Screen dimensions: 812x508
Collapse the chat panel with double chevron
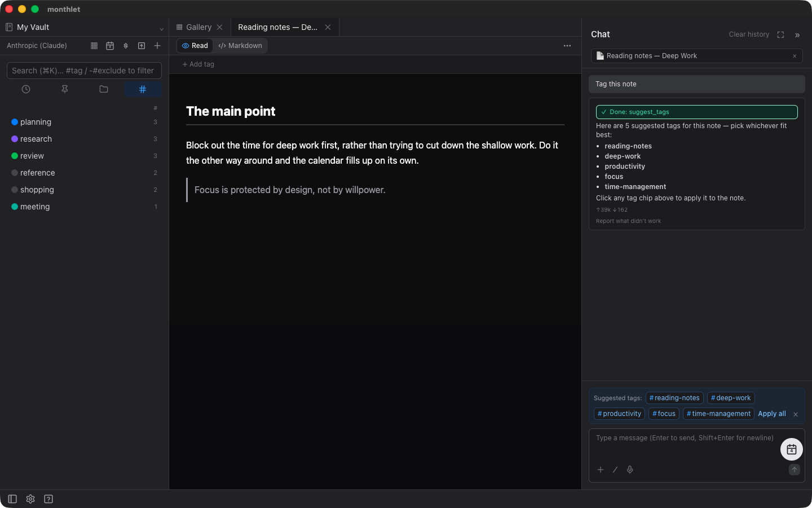(797, 35)
